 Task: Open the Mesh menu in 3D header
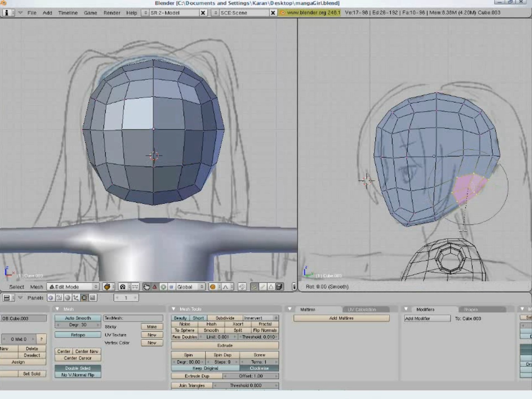pyautogui.click(x=36, y=287)
